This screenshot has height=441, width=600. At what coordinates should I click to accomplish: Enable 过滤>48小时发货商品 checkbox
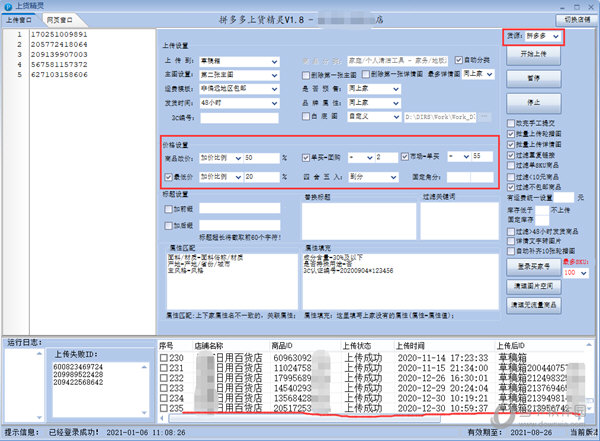pos(510,232)
